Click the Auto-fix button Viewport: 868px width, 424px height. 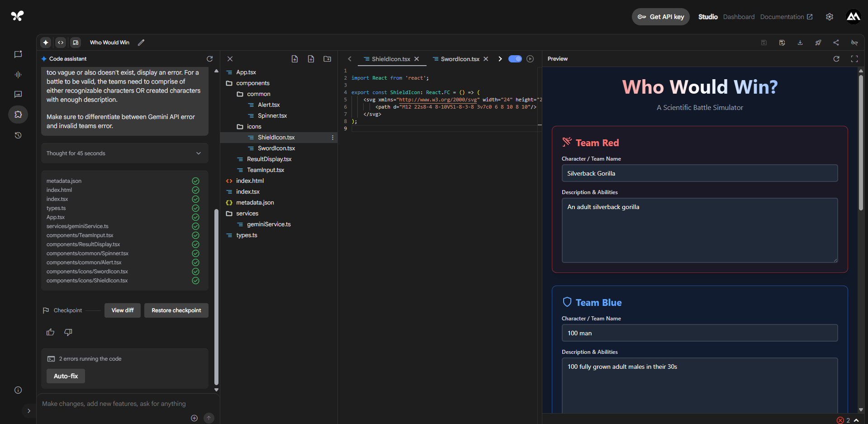click(x=66, y=376)
